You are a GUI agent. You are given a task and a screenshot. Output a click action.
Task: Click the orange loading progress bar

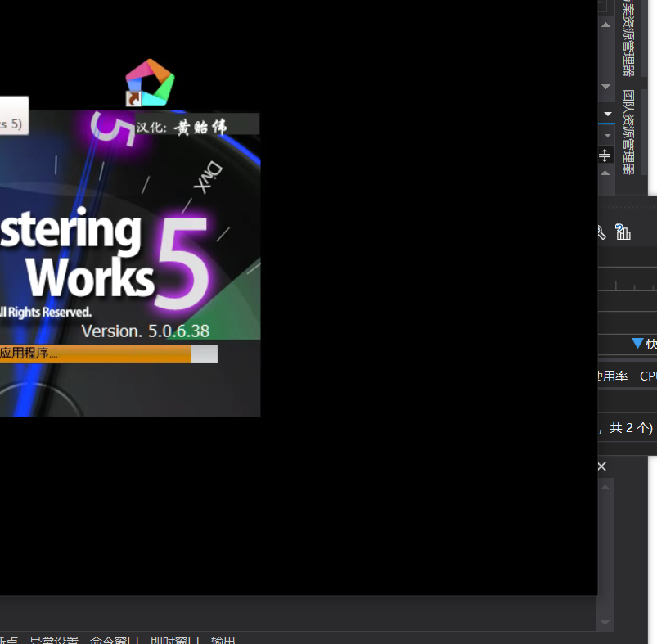click(109, 354)
